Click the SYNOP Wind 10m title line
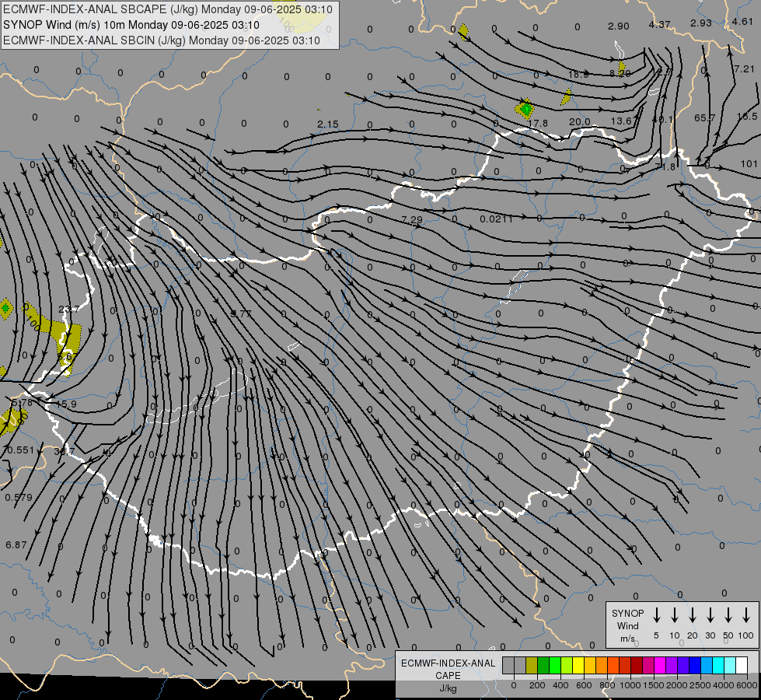This screenshot has height=700, width=761. click(131, 25)
